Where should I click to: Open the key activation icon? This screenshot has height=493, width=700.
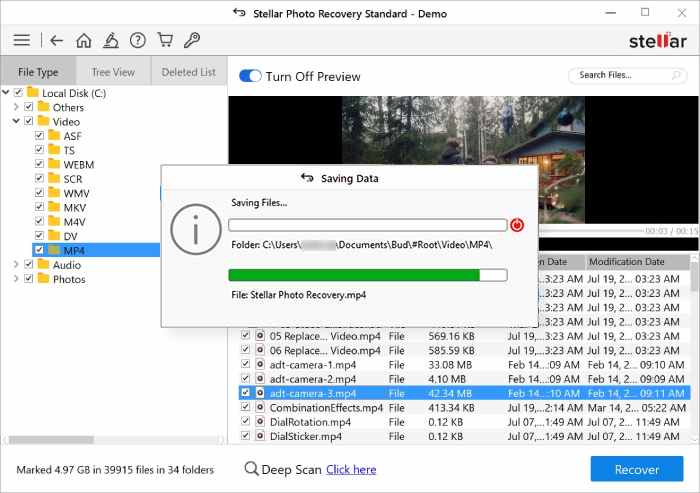coord(192,40)
